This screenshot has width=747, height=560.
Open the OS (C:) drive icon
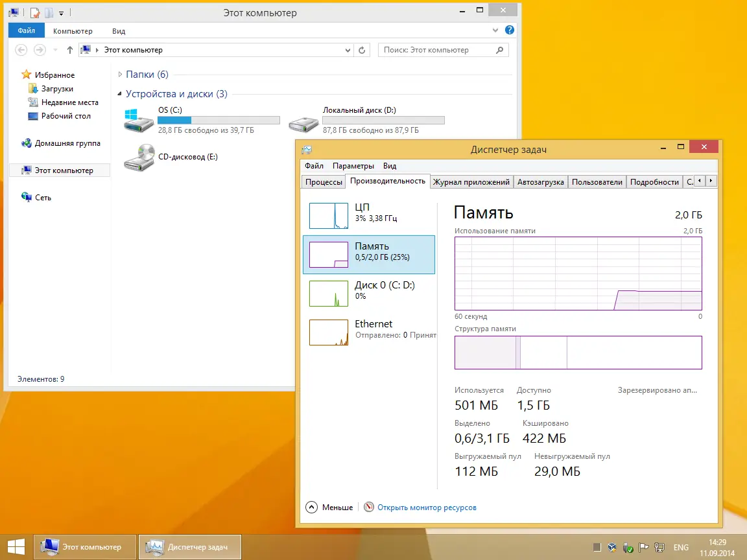[139, 121]
